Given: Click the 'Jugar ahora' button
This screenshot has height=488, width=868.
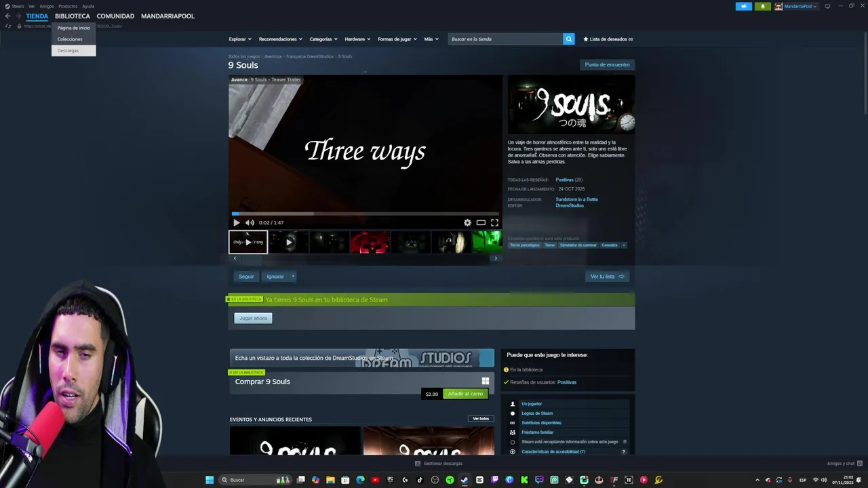Looking at the screenshot, I should 253,318.
